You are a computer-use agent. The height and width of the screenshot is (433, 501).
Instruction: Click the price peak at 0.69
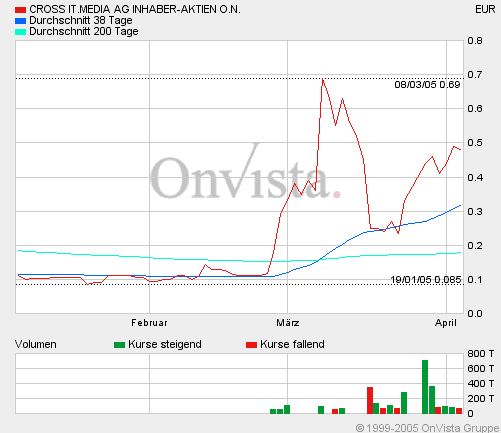click(x=322, y=79)
